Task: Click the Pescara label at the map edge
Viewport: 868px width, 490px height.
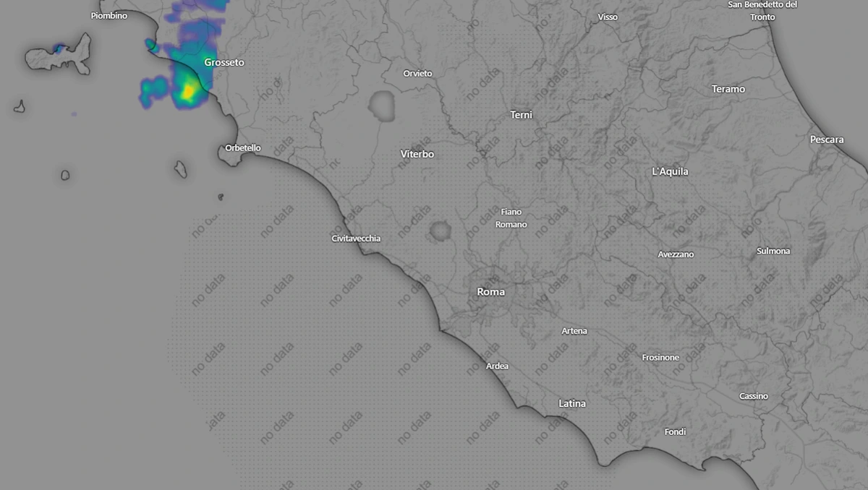Action: pos(827,139)
